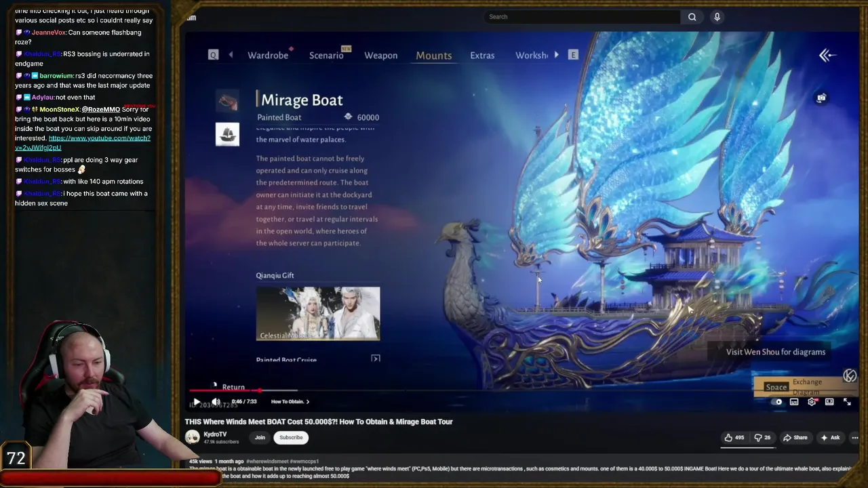Click the E key shortcut icon
Viewport: 868px width, 488px height.
coord(573,55)
